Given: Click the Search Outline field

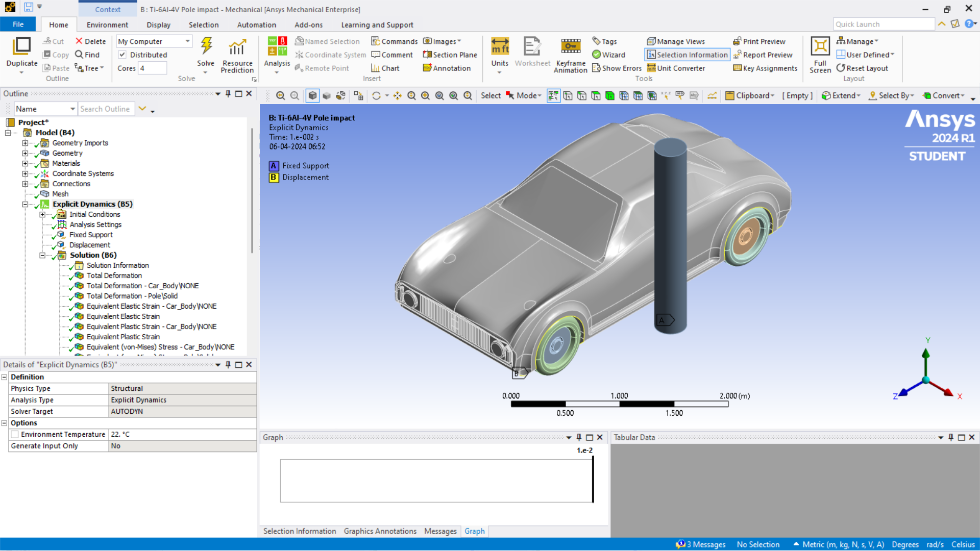Looking at the screenshot, I should click(x=106, y=109).
